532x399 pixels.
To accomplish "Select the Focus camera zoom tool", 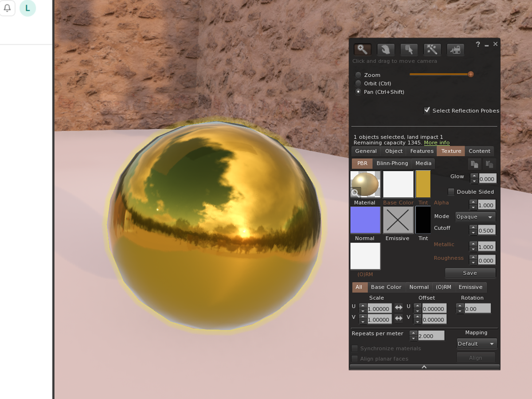I will point(363,49).
